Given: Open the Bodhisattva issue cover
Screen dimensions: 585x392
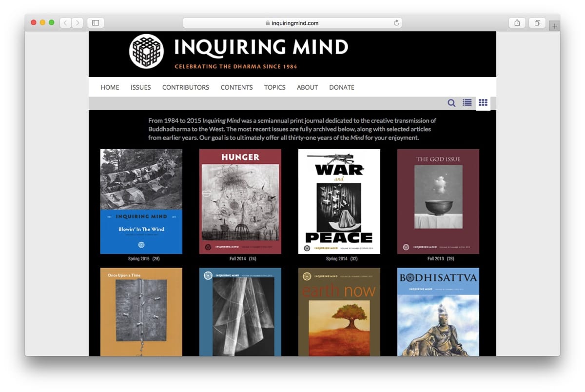Looking at the screenshot, I should point(438,312).
